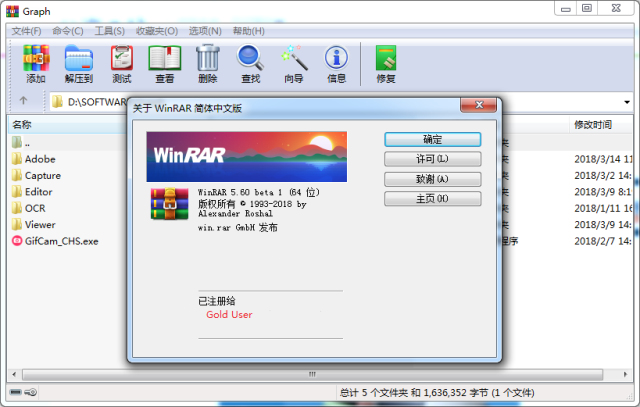Click the GifCam_CHS.exe file icon
The width and height of the screenshot is (640, 407).
(x=17, y=241)
